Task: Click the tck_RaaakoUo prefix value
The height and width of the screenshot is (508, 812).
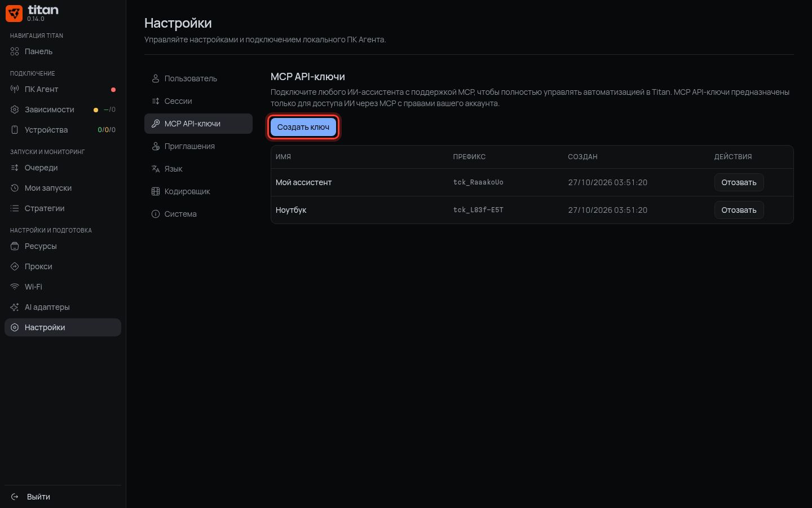Action: point(478,182)
